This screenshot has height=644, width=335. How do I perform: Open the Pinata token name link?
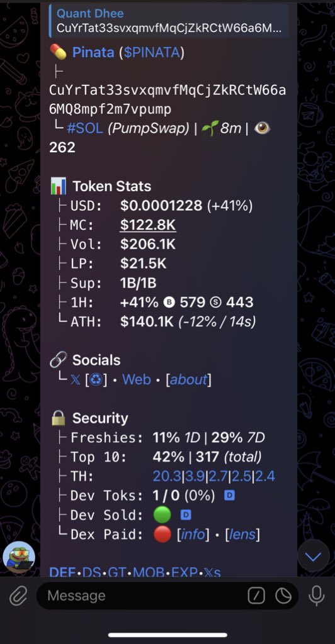(93, 52)
